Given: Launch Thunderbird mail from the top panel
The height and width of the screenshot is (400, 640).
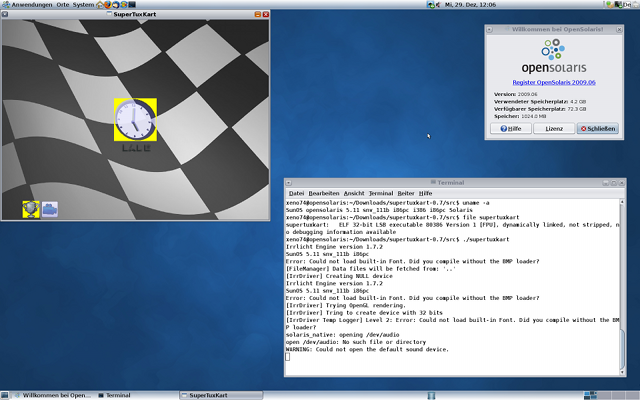Looking at the screenshot, I should pos(116,4).
